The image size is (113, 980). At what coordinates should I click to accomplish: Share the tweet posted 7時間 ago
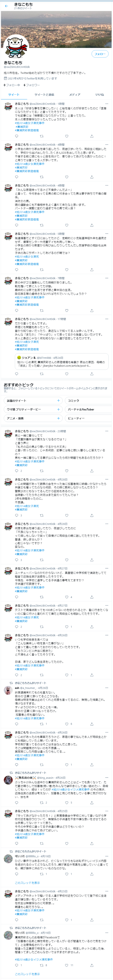click(x=92, y=310)
